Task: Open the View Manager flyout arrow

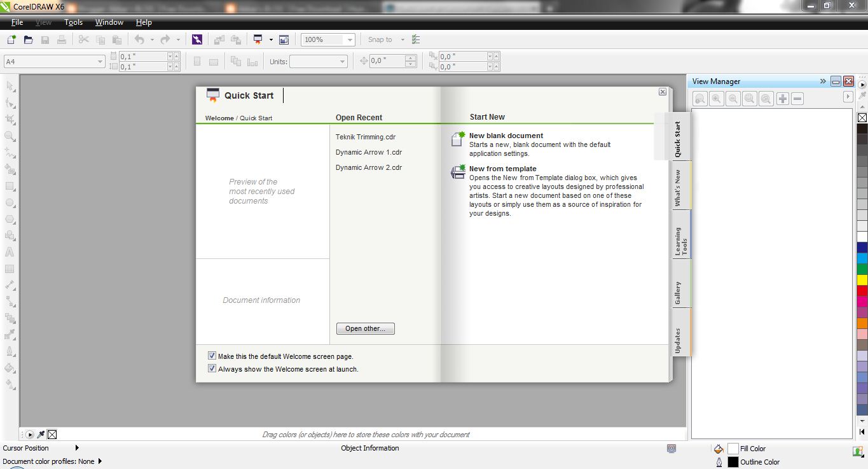Action: tap(848, 97)
